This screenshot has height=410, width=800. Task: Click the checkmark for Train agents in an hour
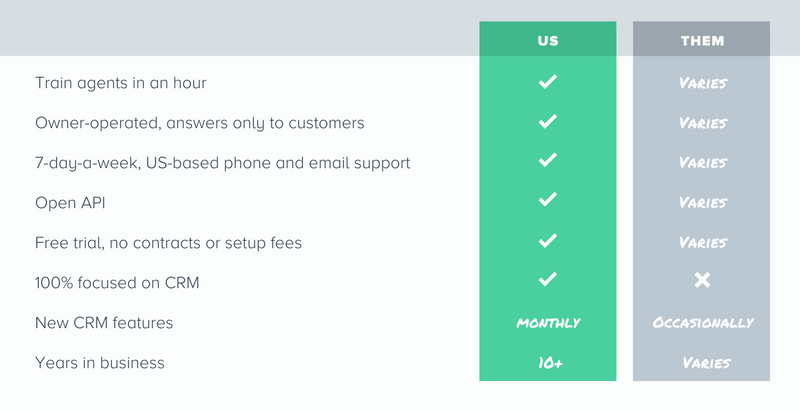click(x=547, y=82)
